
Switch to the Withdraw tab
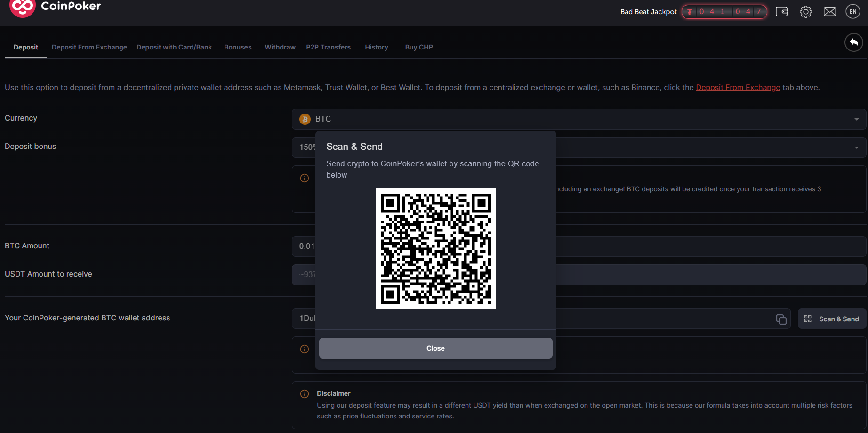tap(280, 47)
